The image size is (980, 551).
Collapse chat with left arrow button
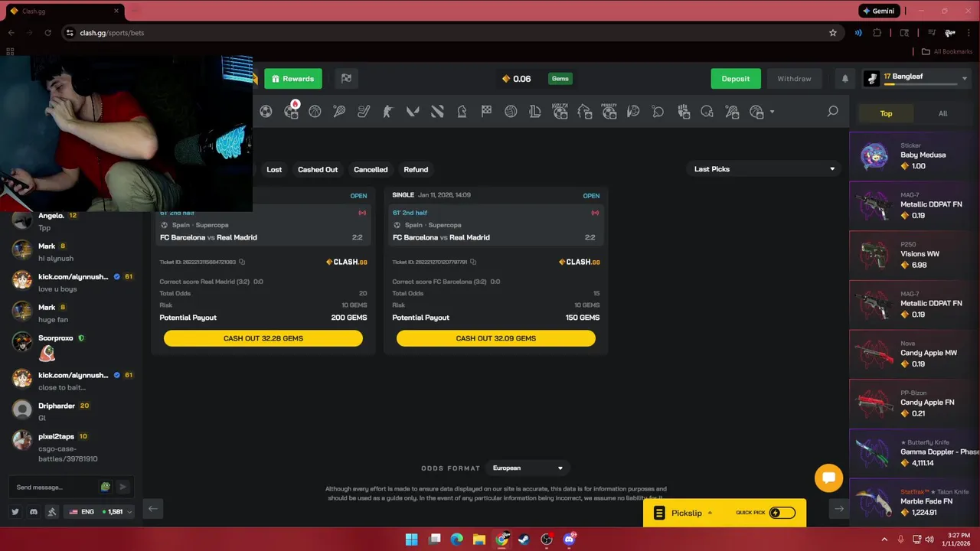[152, 509]
